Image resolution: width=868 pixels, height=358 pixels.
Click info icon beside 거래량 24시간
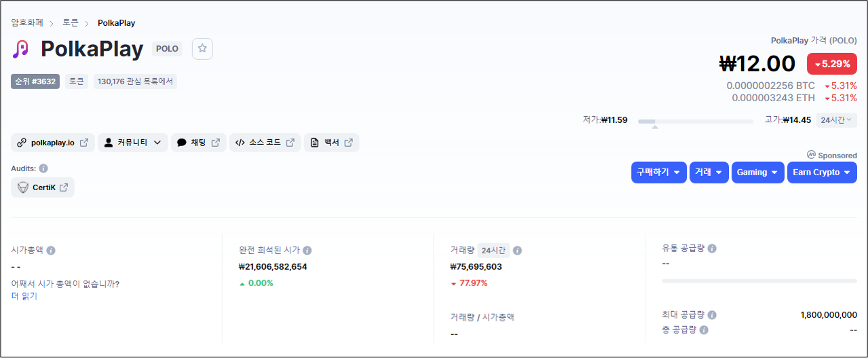[x=518, y=251]
